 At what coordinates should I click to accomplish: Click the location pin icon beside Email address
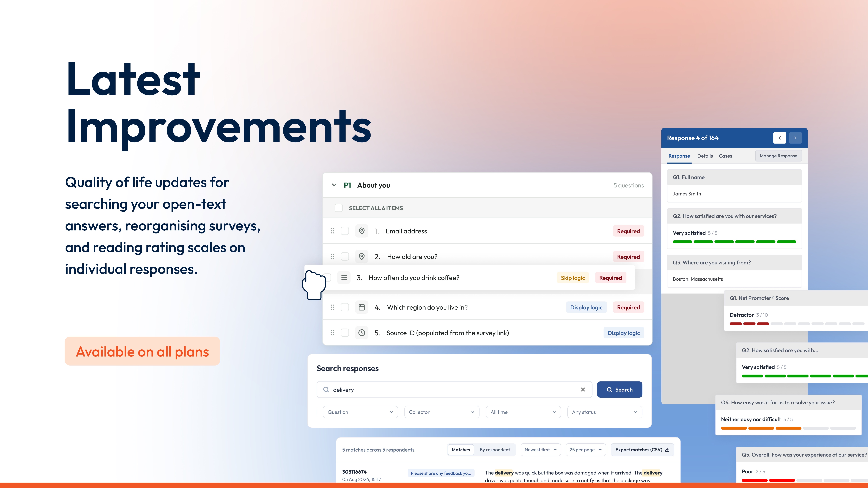(x=362, y=231)
